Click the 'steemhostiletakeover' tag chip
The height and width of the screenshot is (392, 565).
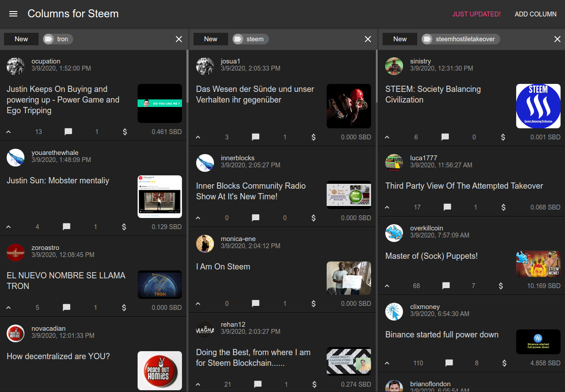click(461, 39)
